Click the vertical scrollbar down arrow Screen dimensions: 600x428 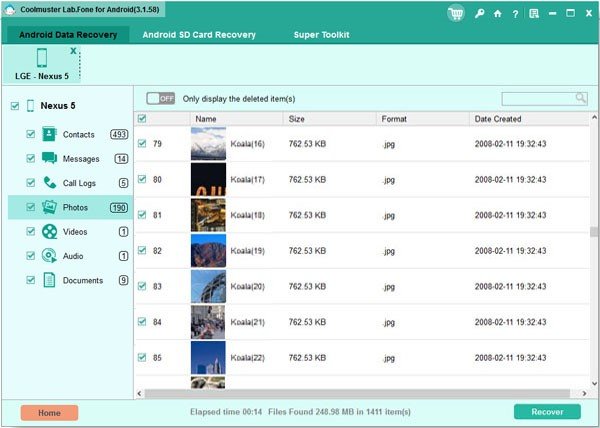[x=594, y=383]
